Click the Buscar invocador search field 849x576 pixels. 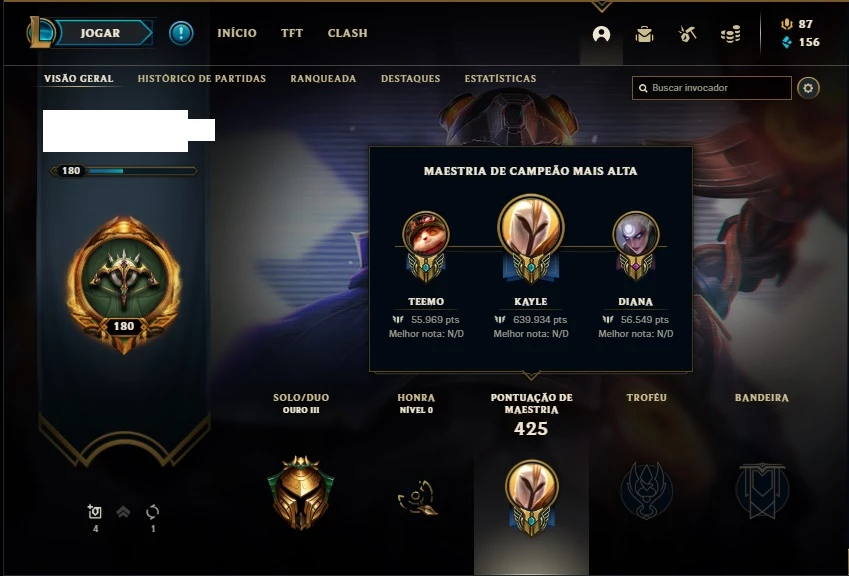tap(711, 88)
